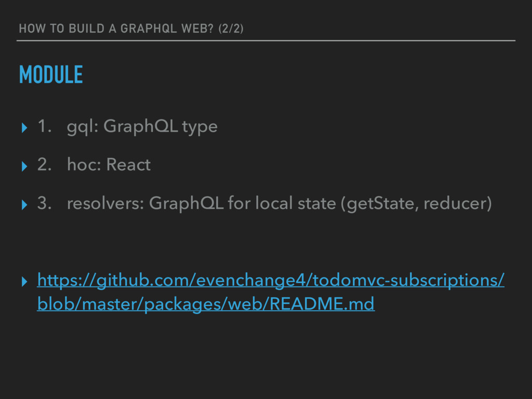Click the blue arrow bullet beside gql item
The width and height of the screenshot is (532, 399).
(x=24, y=128)
